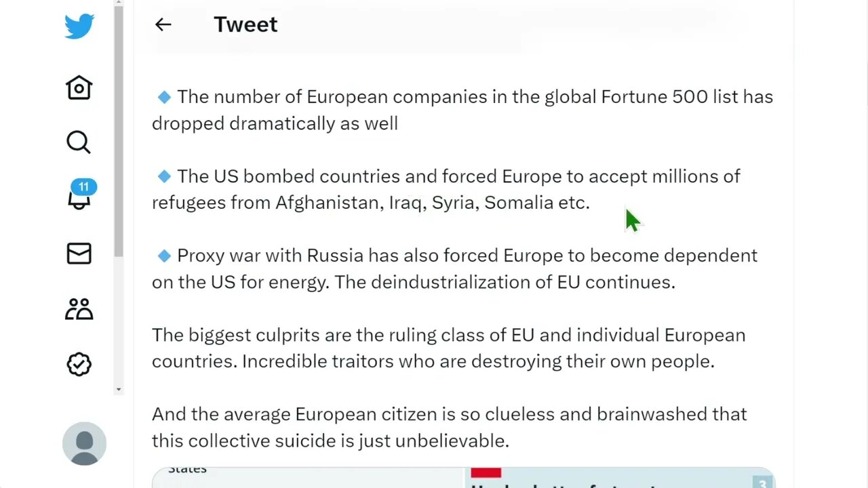The width and height of the screenshot is (868, 488).
Task: Open the embedded image below the tweet
Action: [x=462, y=478]
